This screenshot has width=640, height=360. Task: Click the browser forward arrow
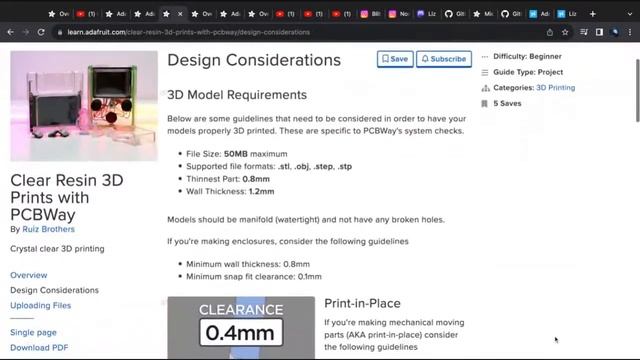pyautogui.click(x=26, y=32)
